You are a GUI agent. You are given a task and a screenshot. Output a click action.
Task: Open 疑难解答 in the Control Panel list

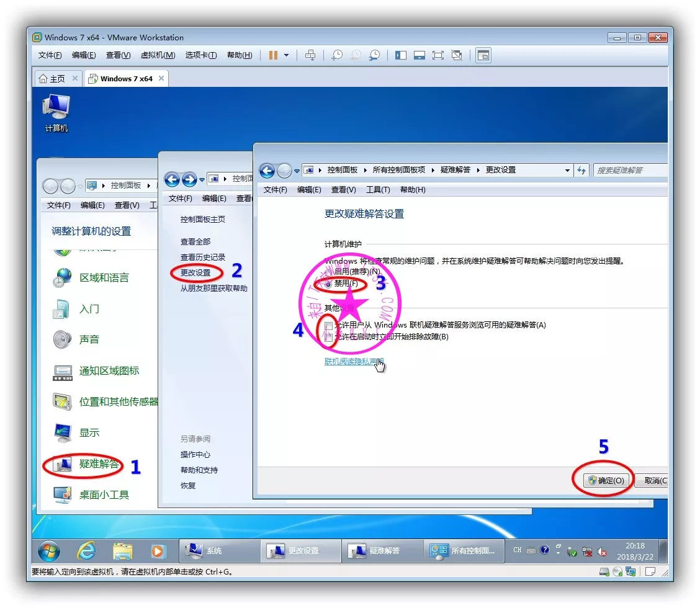[99, 464]
